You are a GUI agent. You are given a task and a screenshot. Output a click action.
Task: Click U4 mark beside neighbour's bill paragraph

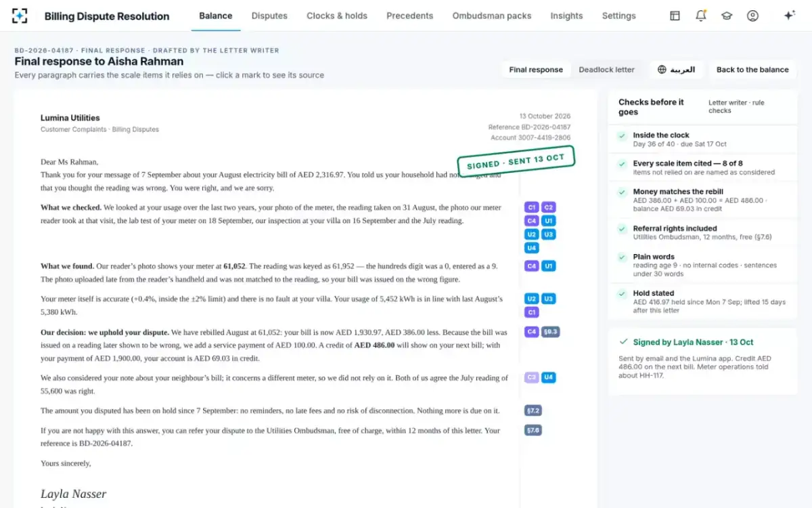pyautogui.click(x=549, y=377)
